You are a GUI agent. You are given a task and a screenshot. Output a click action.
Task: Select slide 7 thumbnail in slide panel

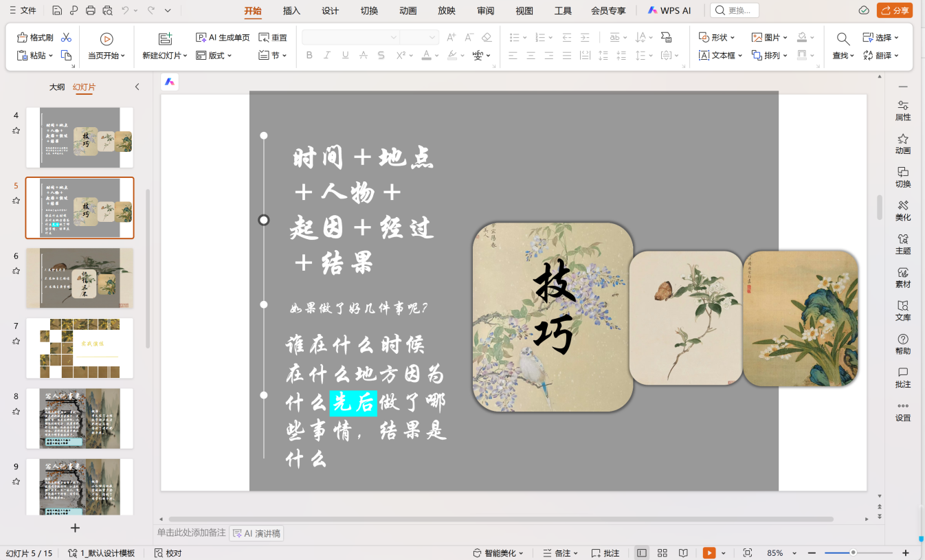point(80,348)
